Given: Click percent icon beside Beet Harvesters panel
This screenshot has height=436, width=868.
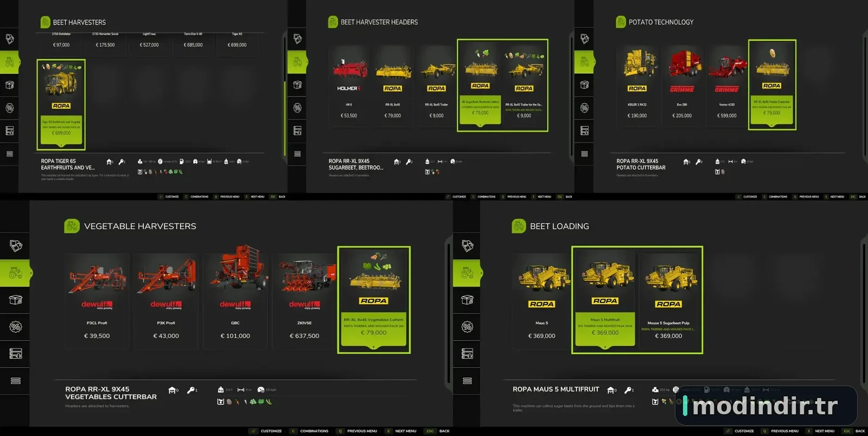Looking at the screenshot, I should point(10,108).
